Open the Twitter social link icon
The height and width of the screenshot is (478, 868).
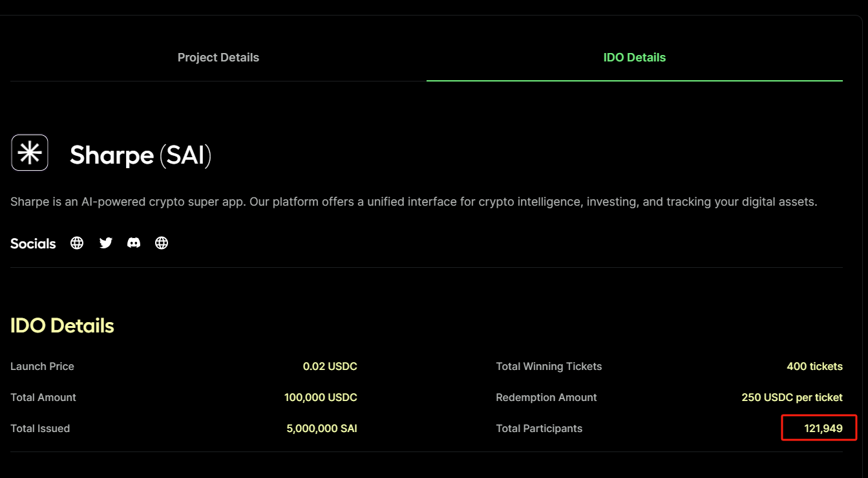(106, 243)
